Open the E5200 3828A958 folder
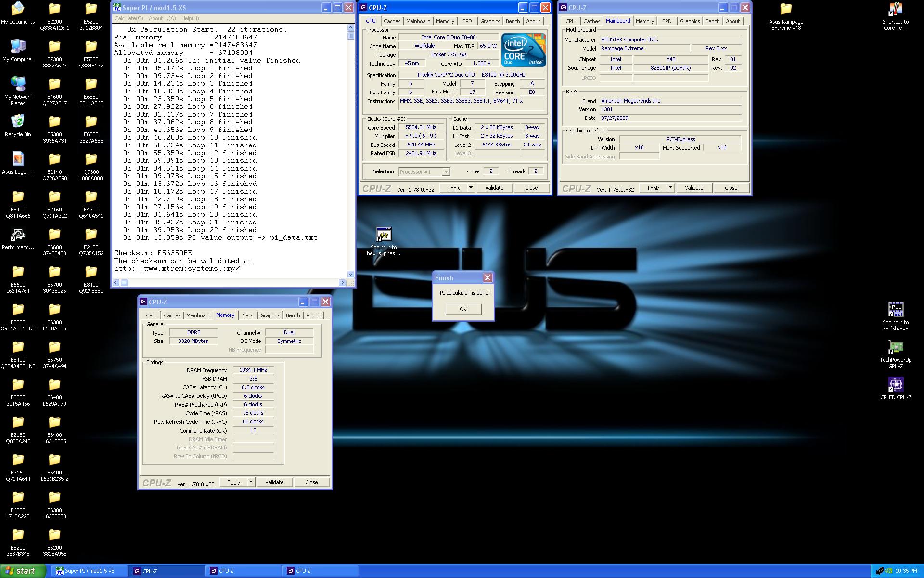Image resolution: width=924 pixels, height=578 pixels. (x=54, y=543)
